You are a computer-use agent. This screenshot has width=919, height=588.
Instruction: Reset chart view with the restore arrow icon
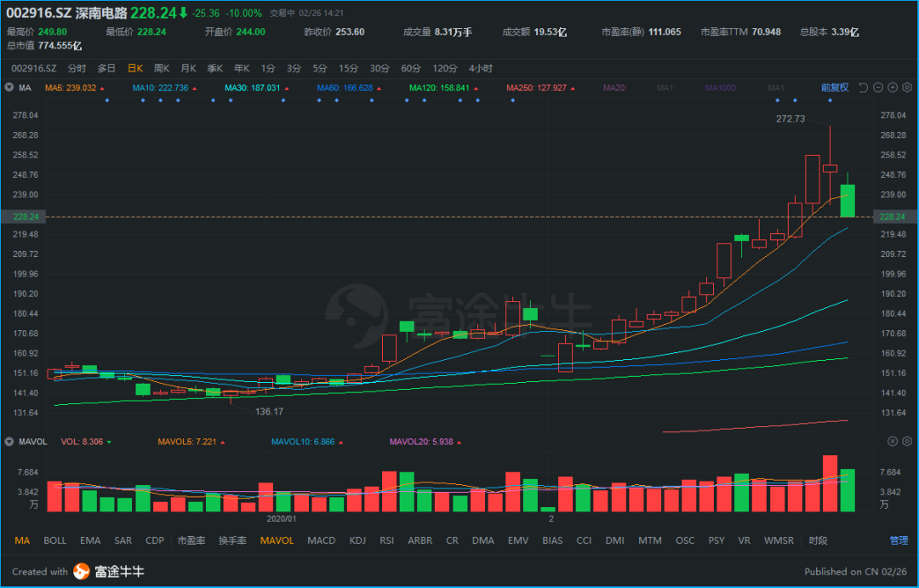[x=863, y=87]
